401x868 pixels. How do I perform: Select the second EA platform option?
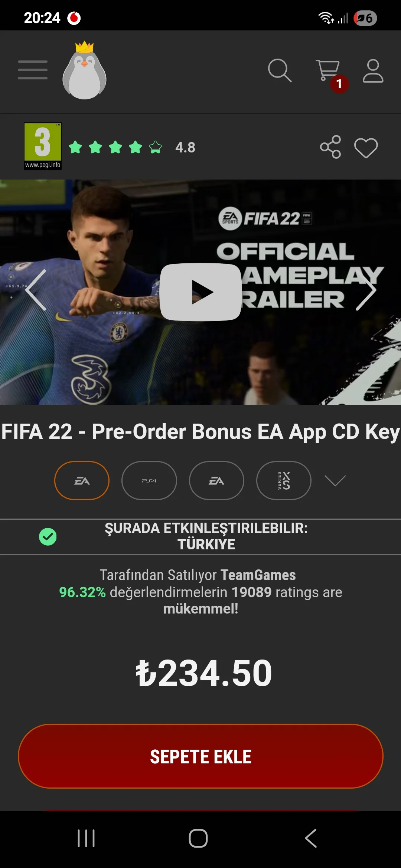(216, 481)
